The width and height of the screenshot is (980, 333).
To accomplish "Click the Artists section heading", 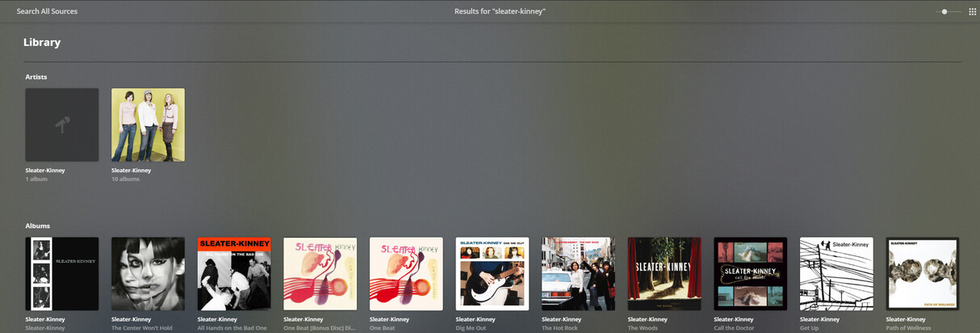I will [x=36, y=77].
